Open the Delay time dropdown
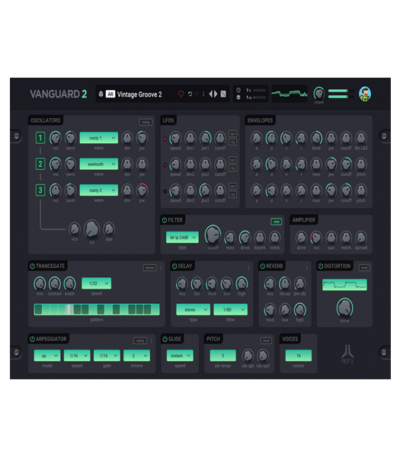This screenshot has height=457, width=400. click(231, 310)
